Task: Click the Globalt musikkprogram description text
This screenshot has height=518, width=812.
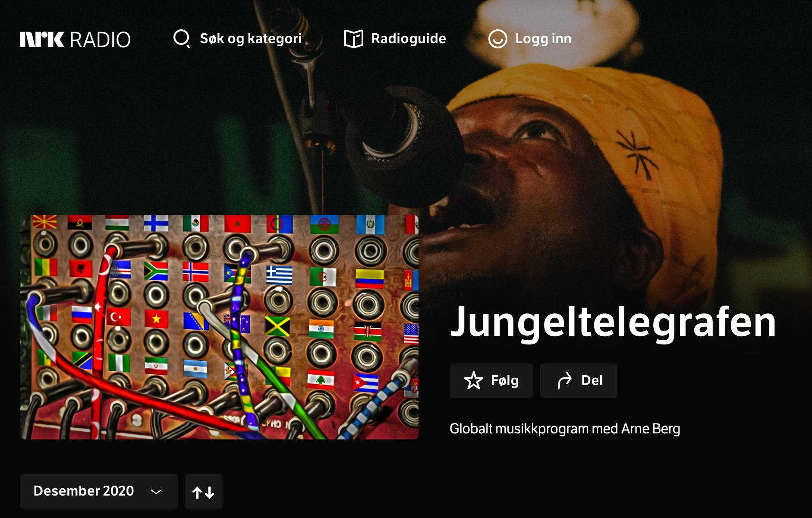Action: (565, 429)
